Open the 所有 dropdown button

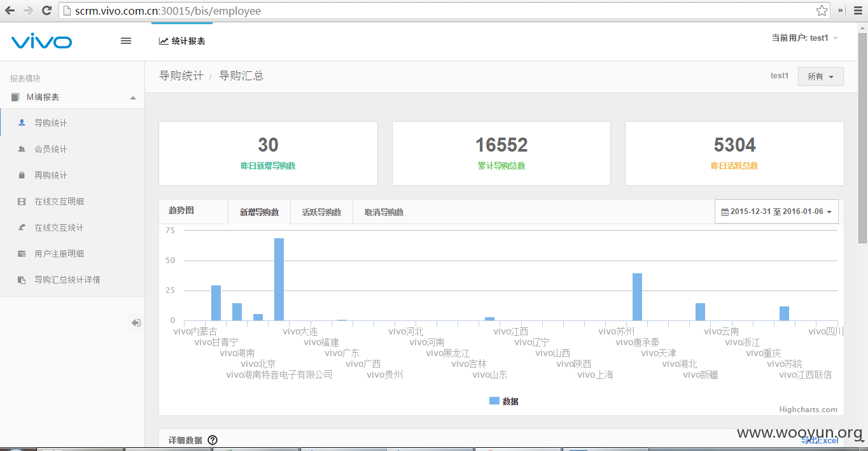click(820, 76)
